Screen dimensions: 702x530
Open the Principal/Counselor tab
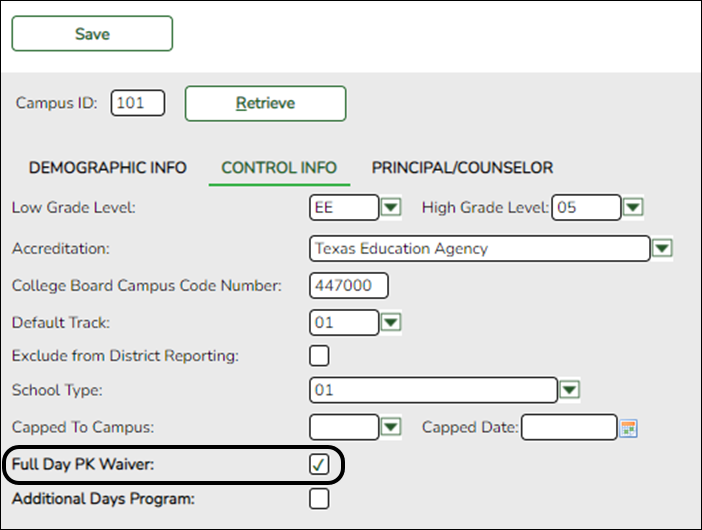462,168
